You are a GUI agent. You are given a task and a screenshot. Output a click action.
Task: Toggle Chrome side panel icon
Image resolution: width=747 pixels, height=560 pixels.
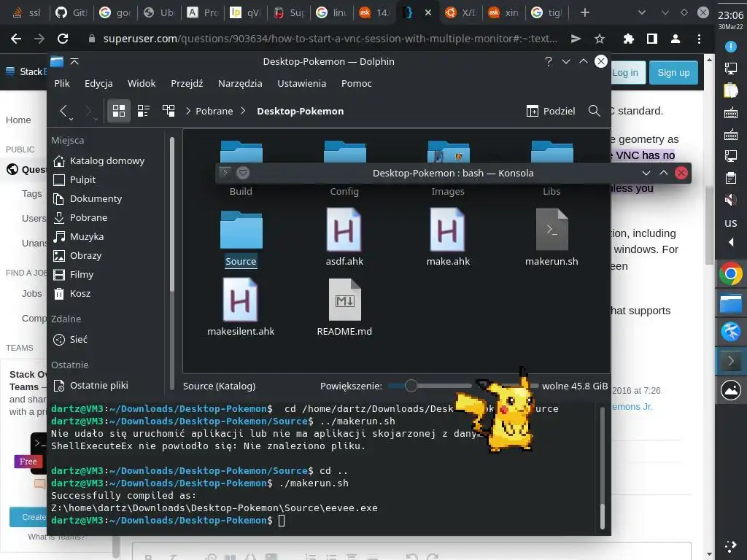652,39
